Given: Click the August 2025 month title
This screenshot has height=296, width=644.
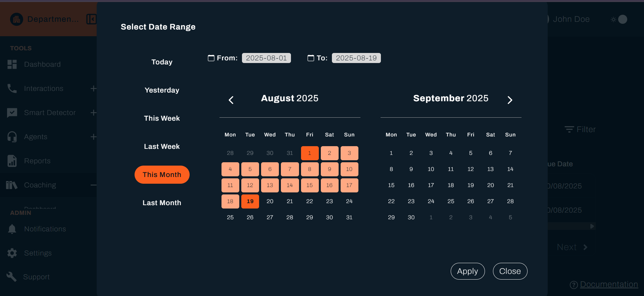Looking at the screenshot, I should coord(290,98).
